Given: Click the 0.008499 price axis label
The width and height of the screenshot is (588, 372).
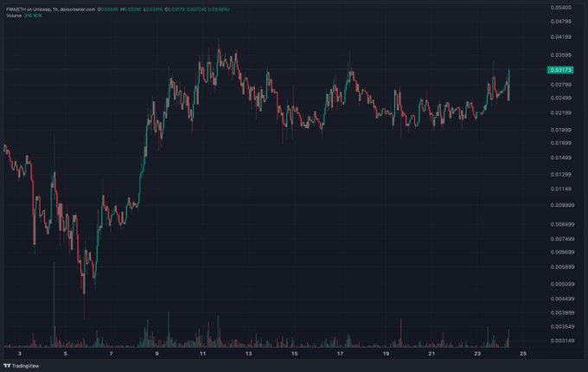Looking at the screenshot, I should [x=562, y=224].
